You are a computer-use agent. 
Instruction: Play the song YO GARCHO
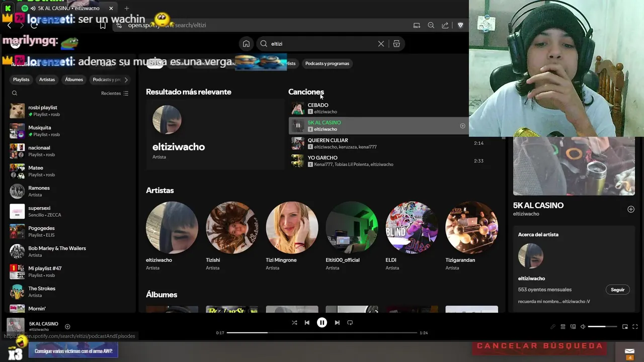point(298,161)
